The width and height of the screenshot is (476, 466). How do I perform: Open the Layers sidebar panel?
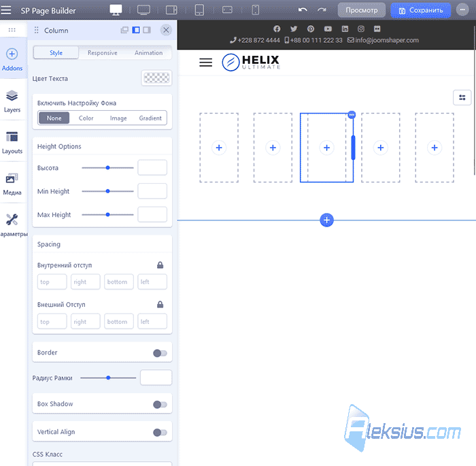pos(12,101)
